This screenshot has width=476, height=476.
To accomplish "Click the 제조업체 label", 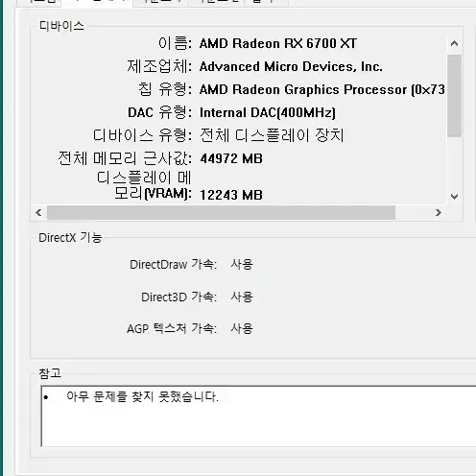I will (x=159, y=66).
